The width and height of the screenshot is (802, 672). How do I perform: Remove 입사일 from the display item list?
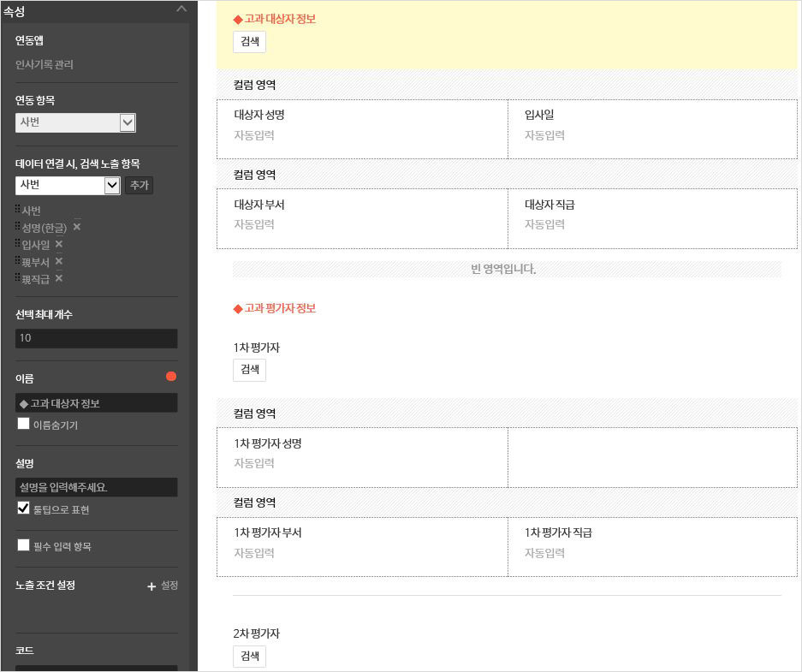[x=59, y=244]
